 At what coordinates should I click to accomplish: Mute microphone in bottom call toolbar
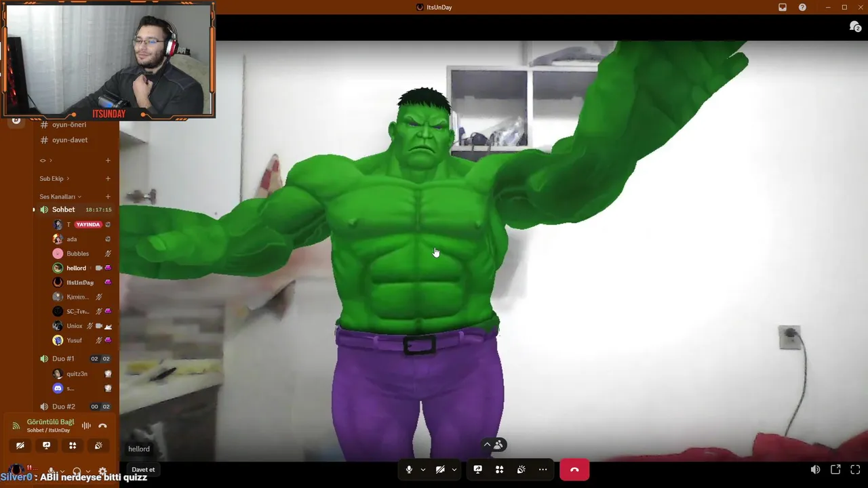[x=409, y=470]
